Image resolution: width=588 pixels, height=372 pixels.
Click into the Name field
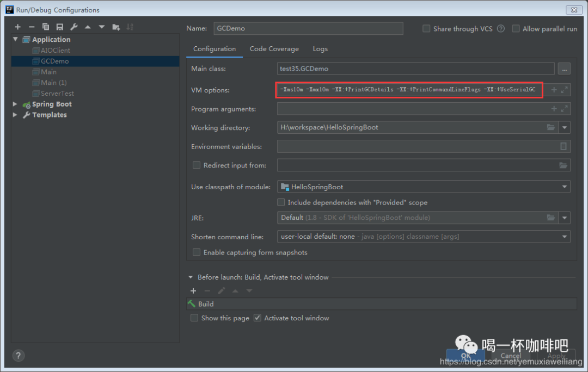point(308,28)
